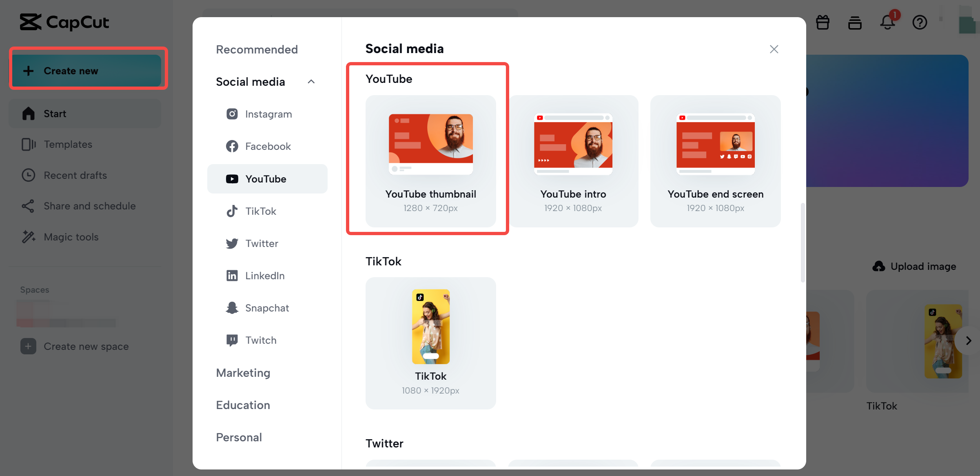Open the gift calendar icon
Image resolution: width=980 pixels, height=476 pixels.
(823, 22)
